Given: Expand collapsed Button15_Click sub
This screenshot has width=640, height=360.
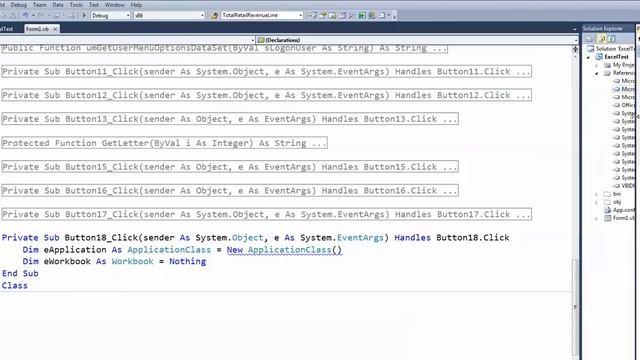Looking at the screenshot, I should [x=230, y=167].
